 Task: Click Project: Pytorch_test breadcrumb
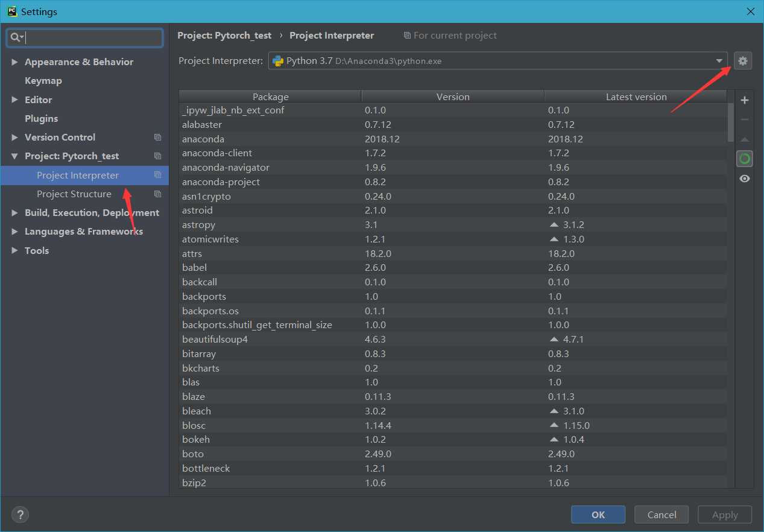pyautogui.click(x=224, y=36)
